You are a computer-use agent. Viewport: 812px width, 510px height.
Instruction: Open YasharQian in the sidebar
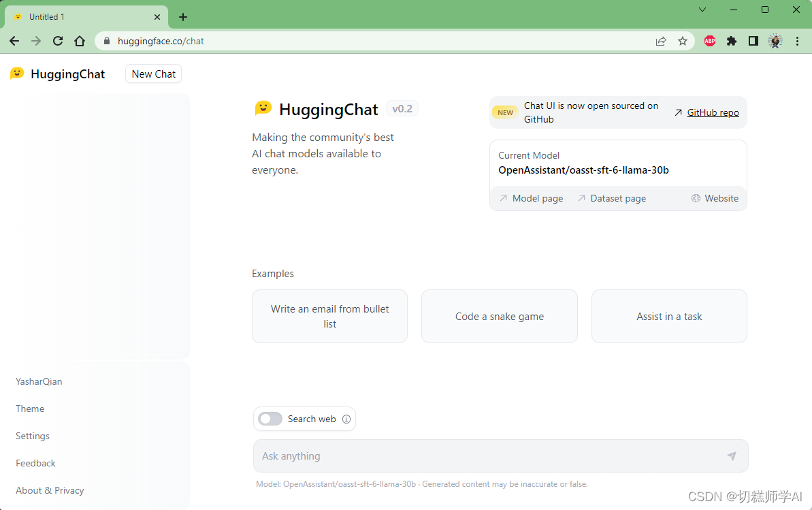coord(39,381)
